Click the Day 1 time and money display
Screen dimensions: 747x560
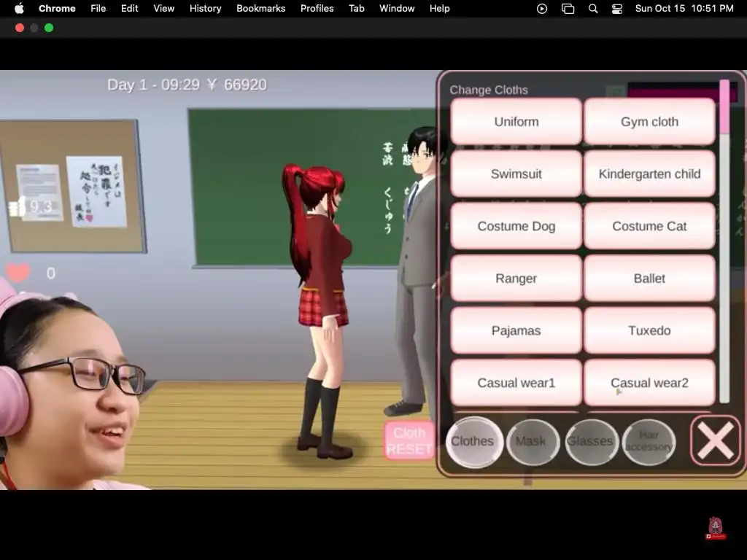point(187,85)
